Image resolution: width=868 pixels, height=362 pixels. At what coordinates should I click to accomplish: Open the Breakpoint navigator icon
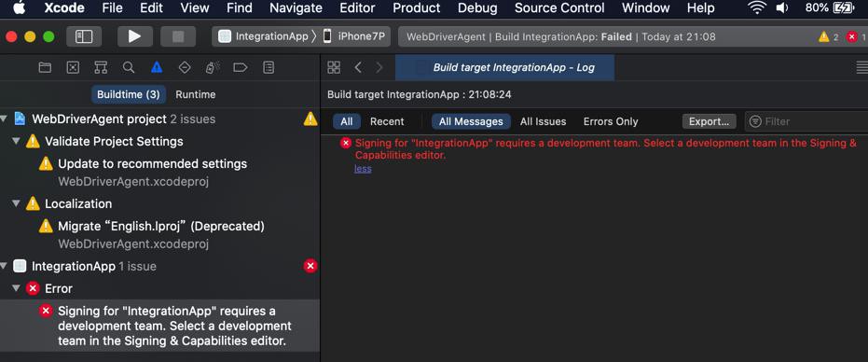pos(241,67)
